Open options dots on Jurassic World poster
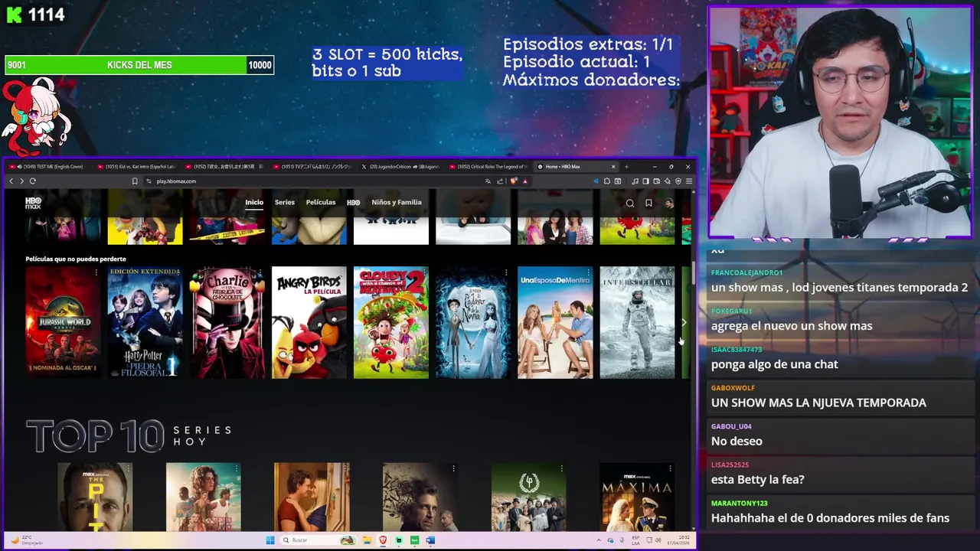 coord(96,272)
